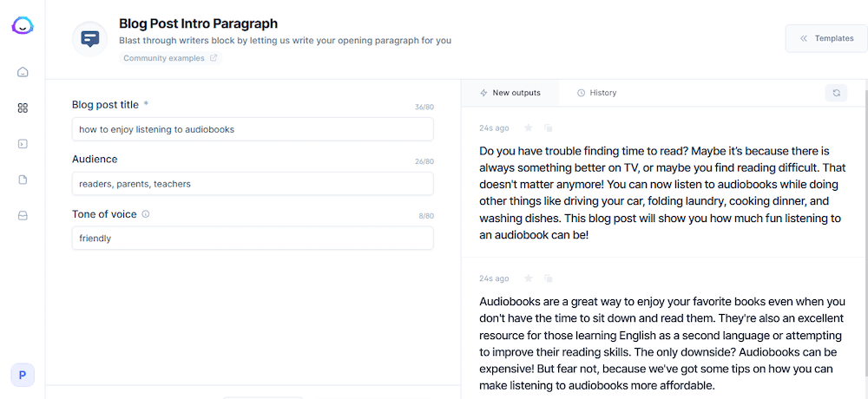
Task: Open the terminal-style recipes sidebar icon
Action: coord(23,144)
